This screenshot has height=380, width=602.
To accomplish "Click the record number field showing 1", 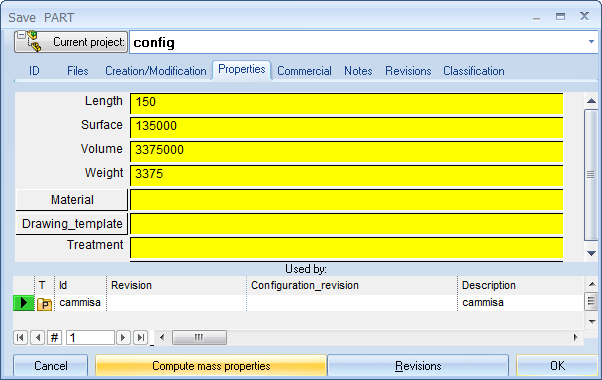I will pyautogui.click(x=90, y=338).
